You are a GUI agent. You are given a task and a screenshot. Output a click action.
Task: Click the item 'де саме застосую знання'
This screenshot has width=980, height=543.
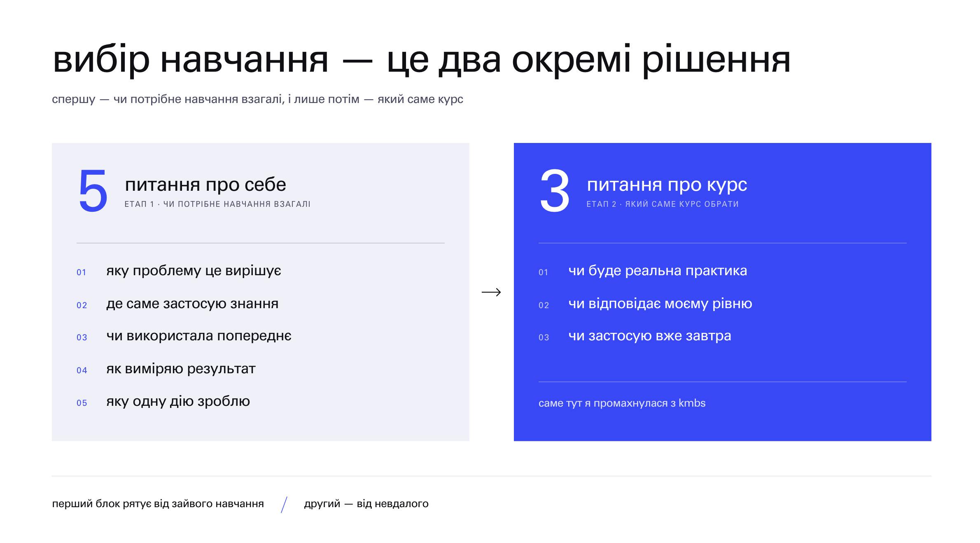tap(192, 304)
